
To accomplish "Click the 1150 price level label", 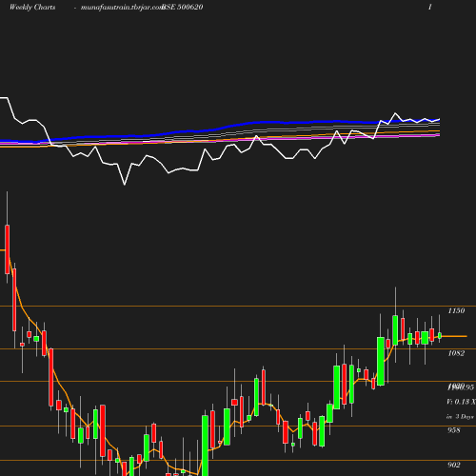I will coord(456,310).
